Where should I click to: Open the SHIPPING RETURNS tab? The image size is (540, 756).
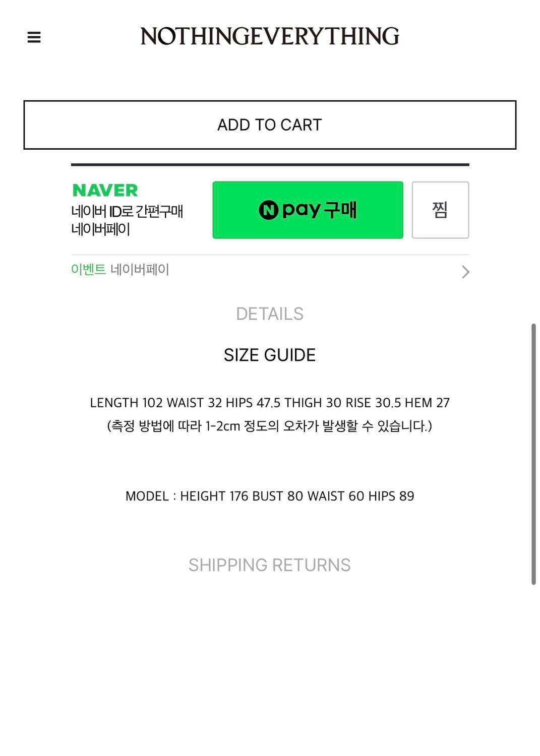[x=270, y=565]
